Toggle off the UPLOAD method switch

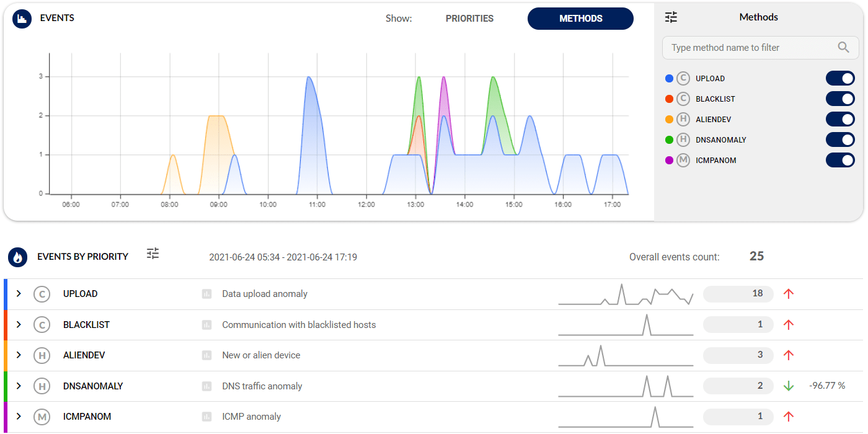point(840,79)
